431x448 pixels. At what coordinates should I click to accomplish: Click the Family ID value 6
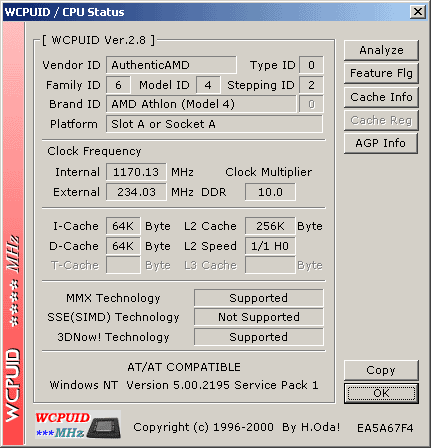click(118, 85)
